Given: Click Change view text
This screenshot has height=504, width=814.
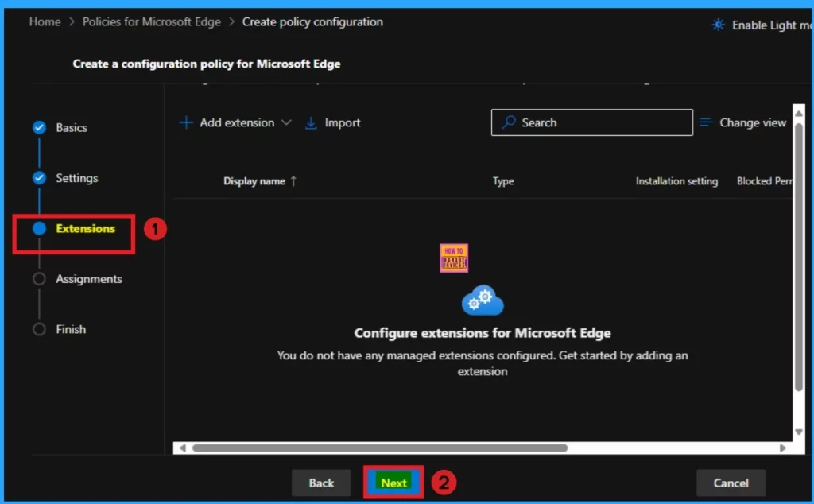Looking at the screenshot, I should [753, 123].
